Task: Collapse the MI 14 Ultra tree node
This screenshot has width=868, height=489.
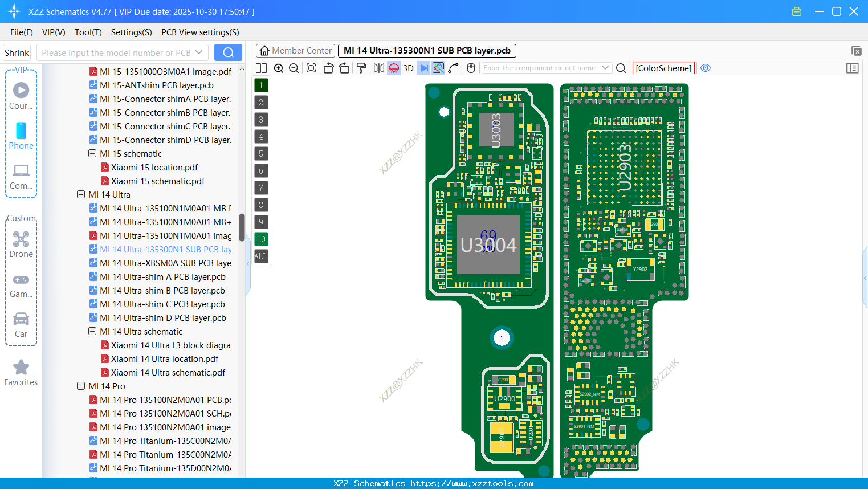Action: point(81,194)
